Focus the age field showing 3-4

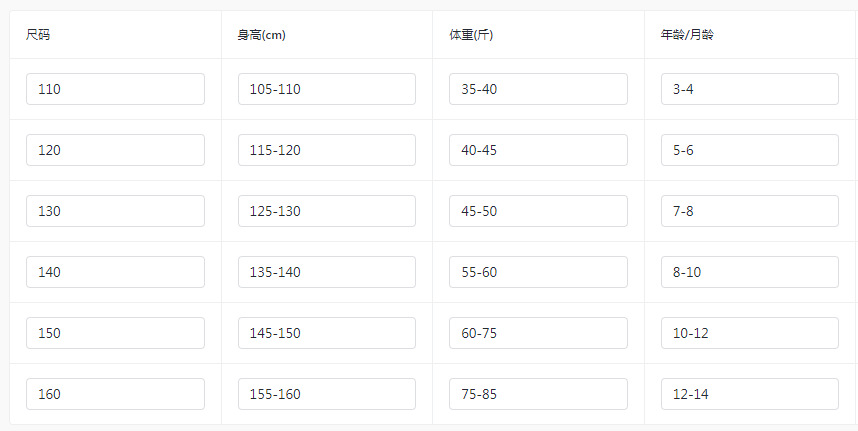749,89
